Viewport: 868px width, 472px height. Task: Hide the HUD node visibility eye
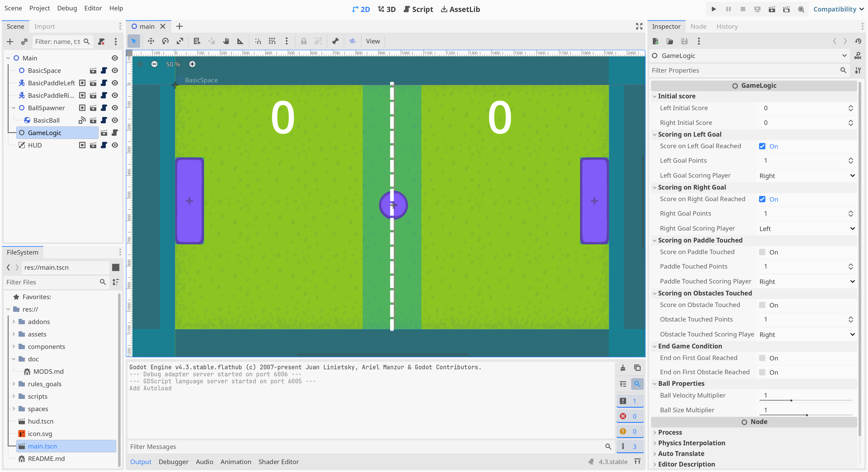(115, 145)
